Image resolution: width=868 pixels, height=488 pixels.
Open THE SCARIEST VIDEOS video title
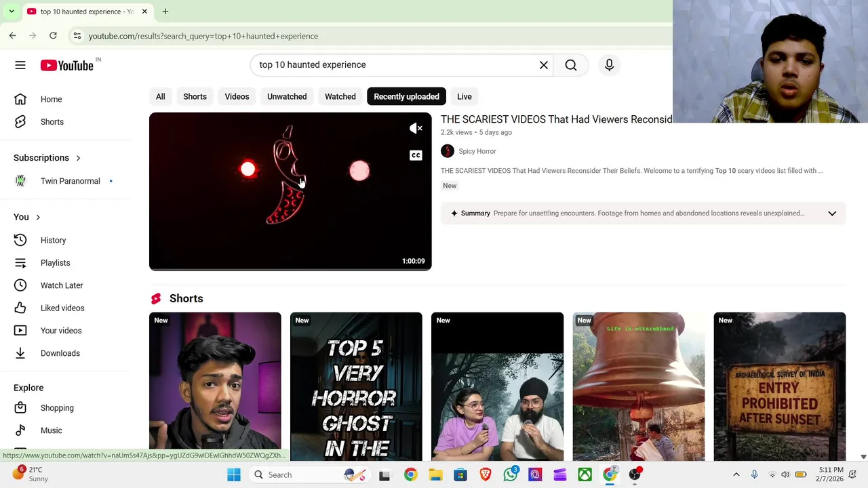pos(556,119)
